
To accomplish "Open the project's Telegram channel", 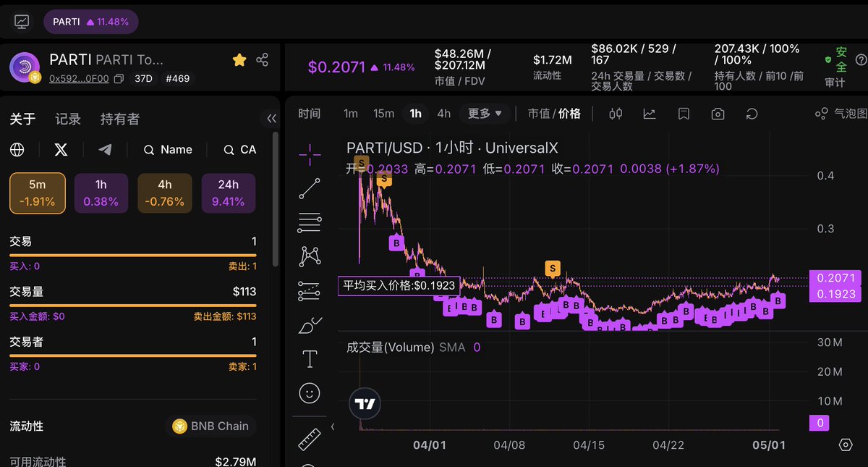I will coord(105,149).
